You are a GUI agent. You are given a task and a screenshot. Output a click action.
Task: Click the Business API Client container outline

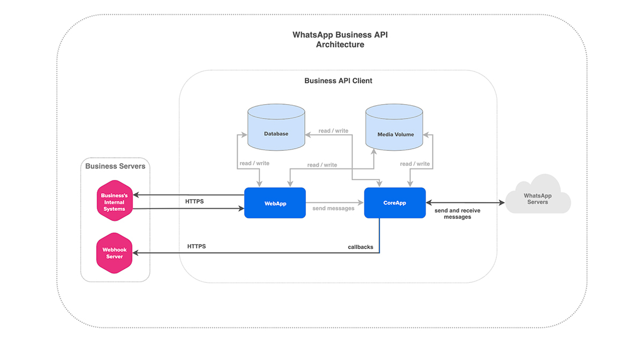[338, 80]
